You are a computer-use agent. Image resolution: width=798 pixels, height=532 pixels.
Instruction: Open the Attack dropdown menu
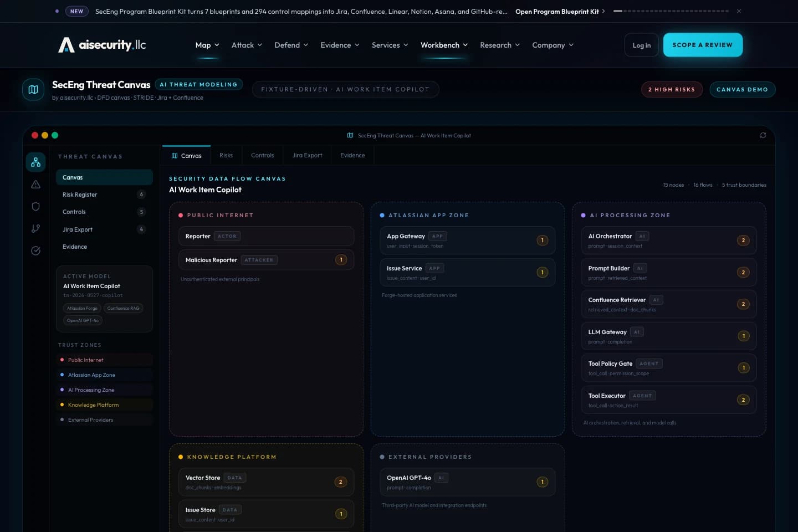(247, 45)
